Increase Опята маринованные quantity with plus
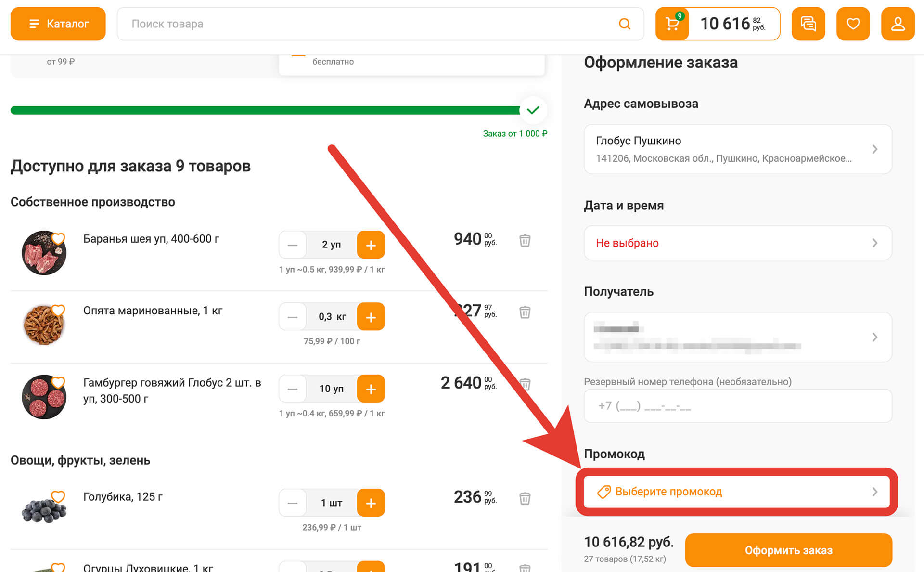This screenshot has width=924, height=572. (x=371, y=316)
